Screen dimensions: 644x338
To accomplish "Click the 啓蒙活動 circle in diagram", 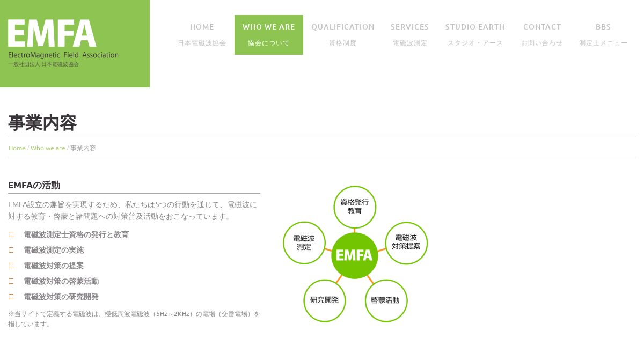I will click(386, 300).
